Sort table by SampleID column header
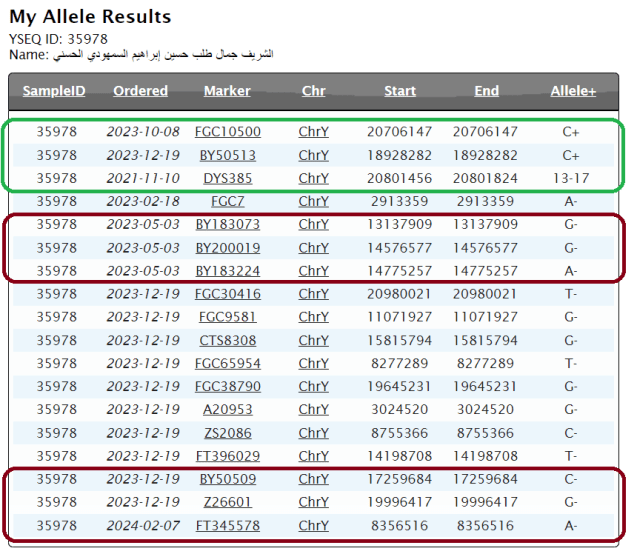Screen dimensions: 637x554 [54, 91]
